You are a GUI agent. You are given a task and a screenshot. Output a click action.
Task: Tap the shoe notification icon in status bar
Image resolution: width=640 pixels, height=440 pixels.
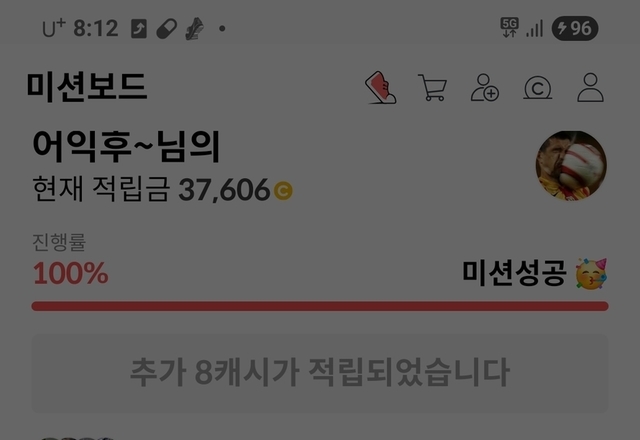coord(194,29)
